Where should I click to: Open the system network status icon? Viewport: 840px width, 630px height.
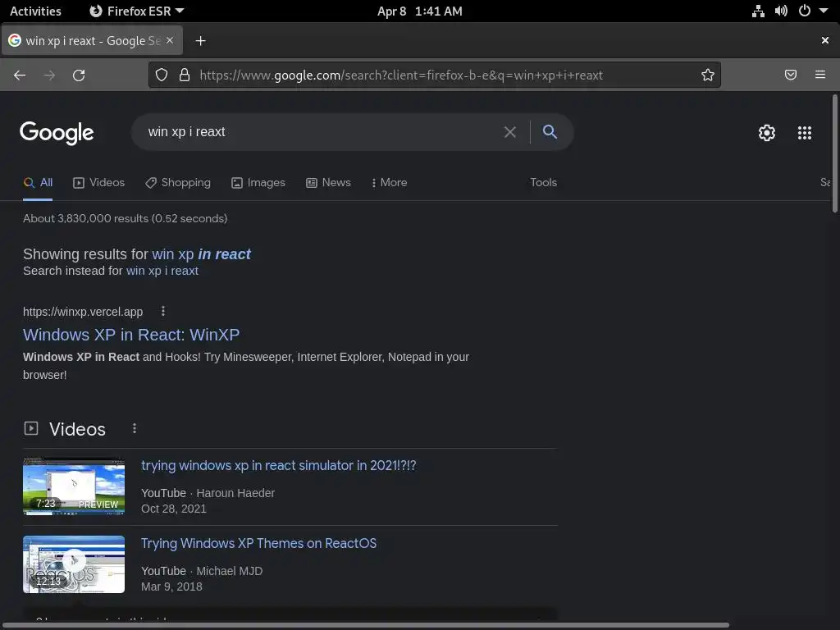tap(757, 11)
